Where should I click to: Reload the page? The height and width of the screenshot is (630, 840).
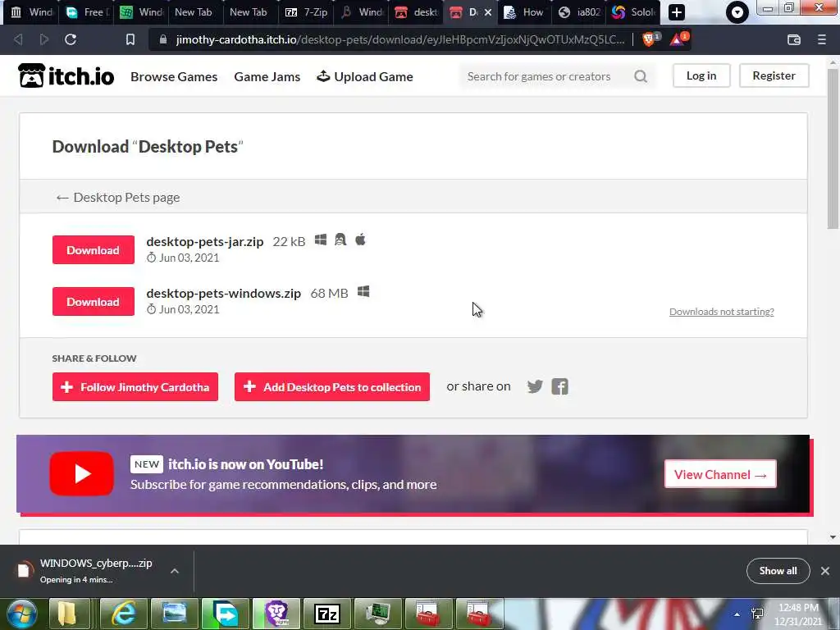pyautogui.click(x=71, y=39)
